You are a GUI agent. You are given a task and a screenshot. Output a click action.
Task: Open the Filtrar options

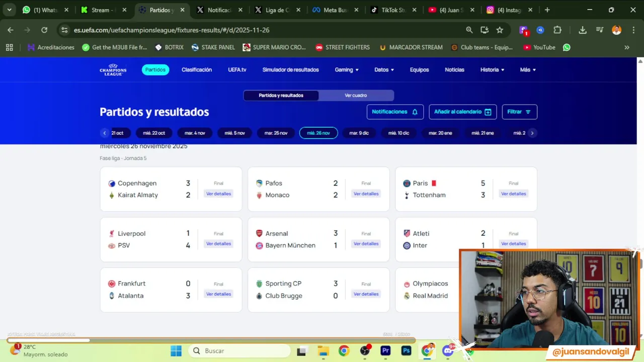pyautogui.click(x=520, y=112)
